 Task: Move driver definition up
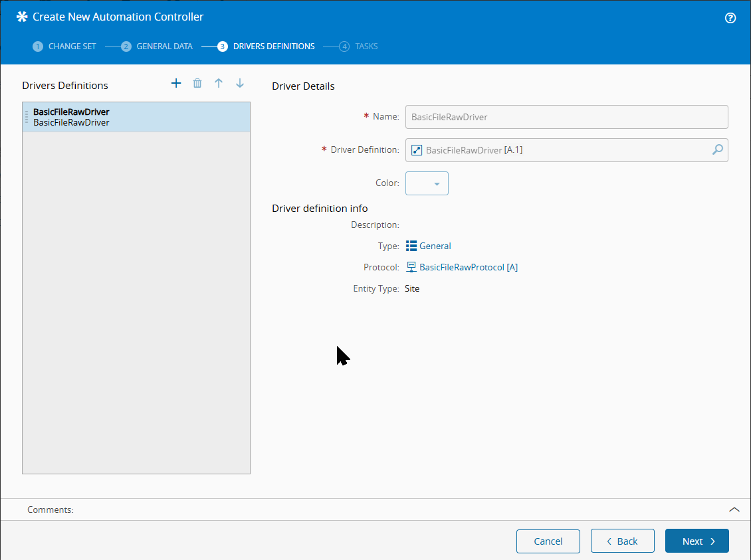point(219,83)
